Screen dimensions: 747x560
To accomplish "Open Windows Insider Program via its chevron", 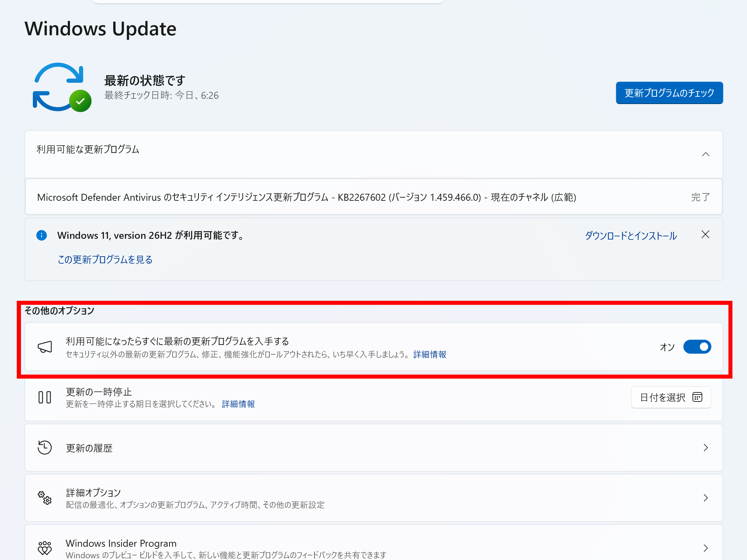I will tap(706, 548).
